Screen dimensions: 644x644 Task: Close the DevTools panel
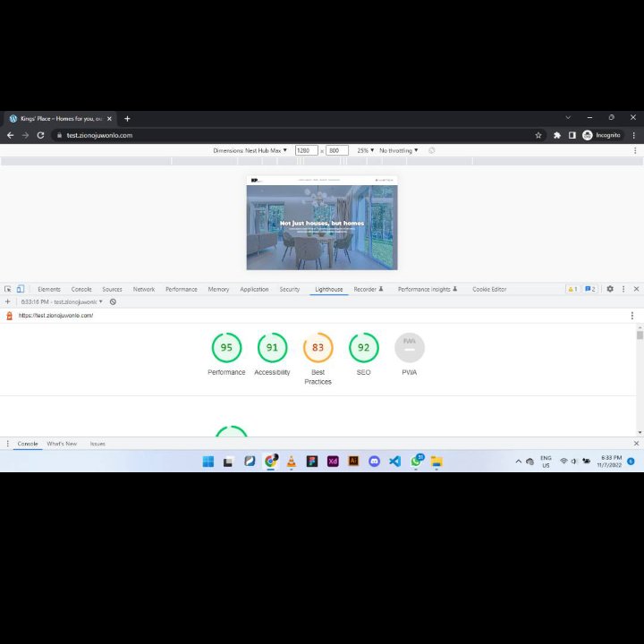click(x=636, y=289)
